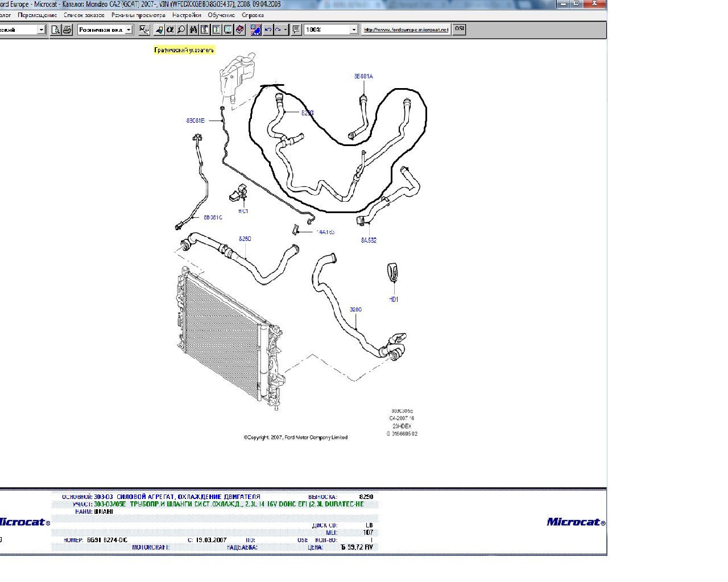Click callout 8A582 on the diagram
Image resolution: width=728 pixels, height=582 pixels.
click(x=369, y=240)
